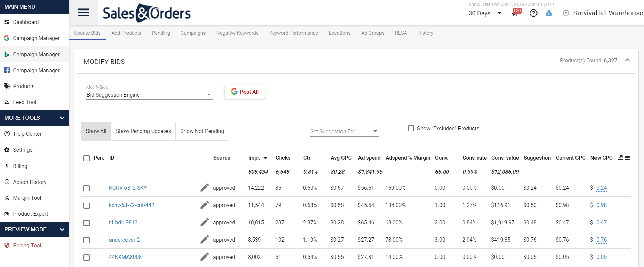Click the Action History clock icon
This screenshot has width=644, height=267.
coord(7,182)
